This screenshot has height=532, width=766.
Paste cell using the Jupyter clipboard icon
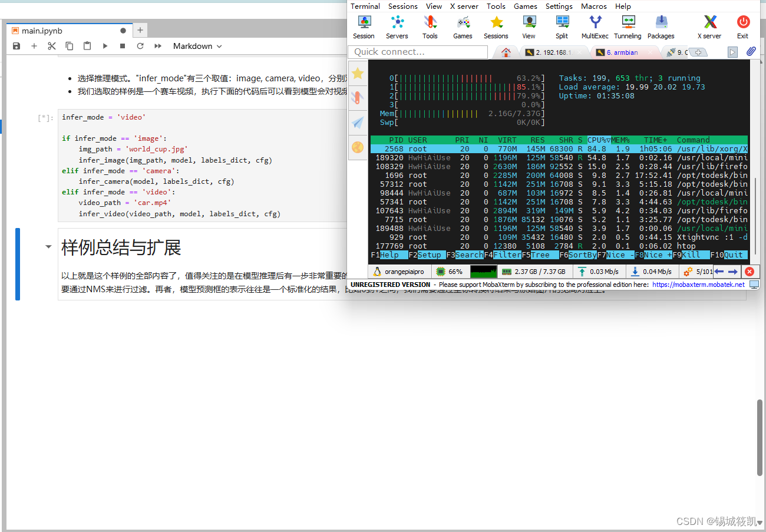(x=87, y=46)
